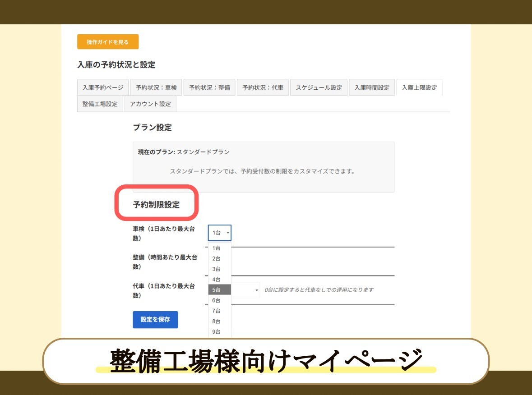The width and height of the screenshot is (532, 395).
Task: Click the プラン設定 heading
Action: 153,128
